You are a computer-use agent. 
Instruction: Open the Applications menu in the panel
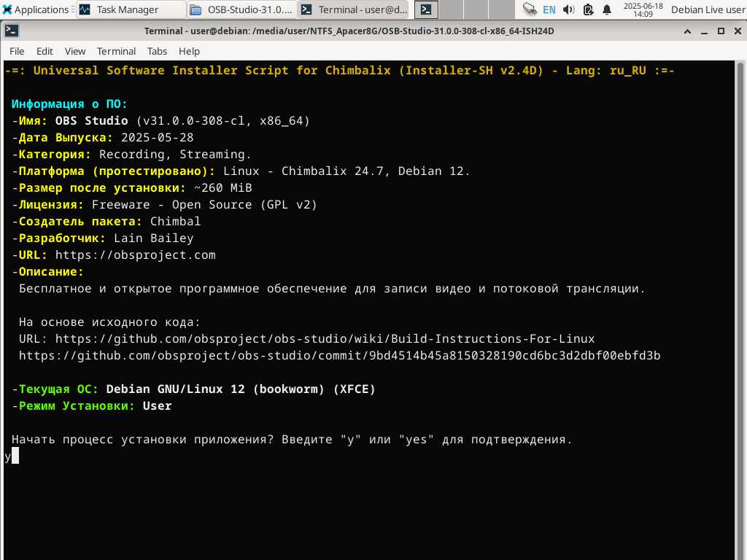37,9
